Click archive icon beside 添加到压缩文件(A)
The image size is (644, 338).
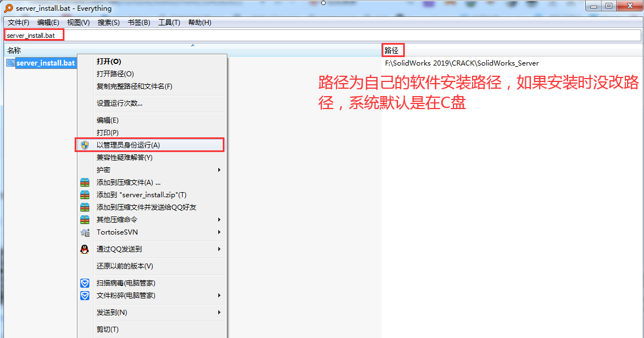coord(85,183)
